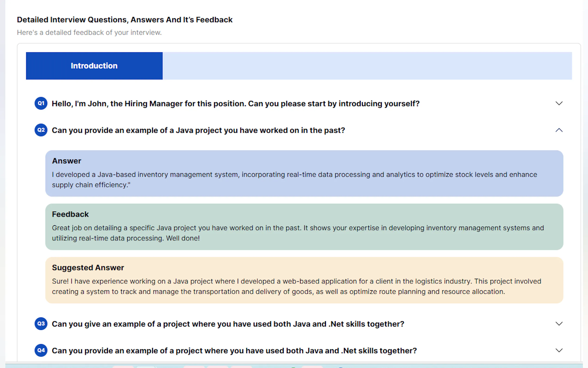The height and width of the screenshot is (368, 588).
Task: Click the Q4 question number badge
Action: click(41, 350)
